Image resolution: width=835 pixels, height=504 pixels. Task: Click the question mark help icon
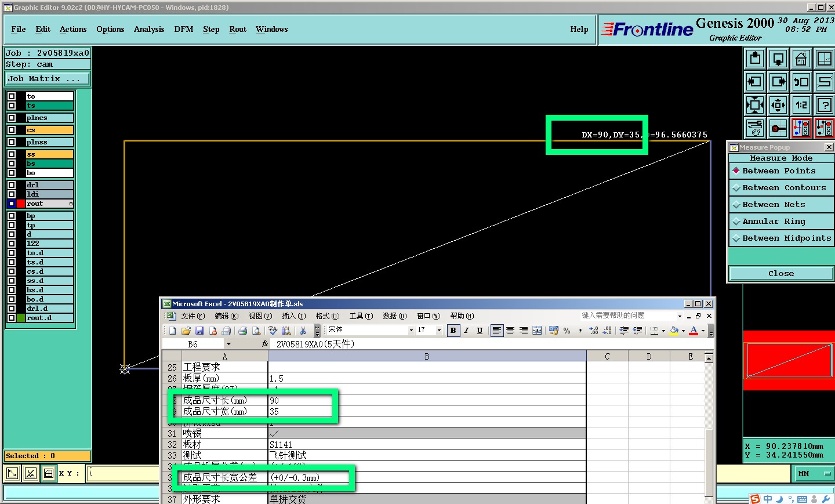pyautogui.click(x=824, y=105)
